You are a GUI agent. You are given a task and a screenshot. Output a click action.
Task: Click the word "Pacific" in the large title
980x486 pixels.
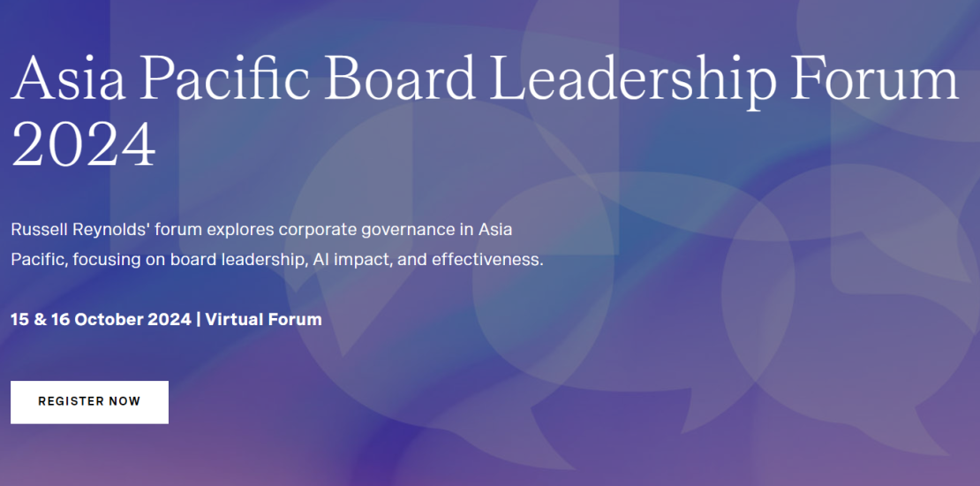click(224, 80)
